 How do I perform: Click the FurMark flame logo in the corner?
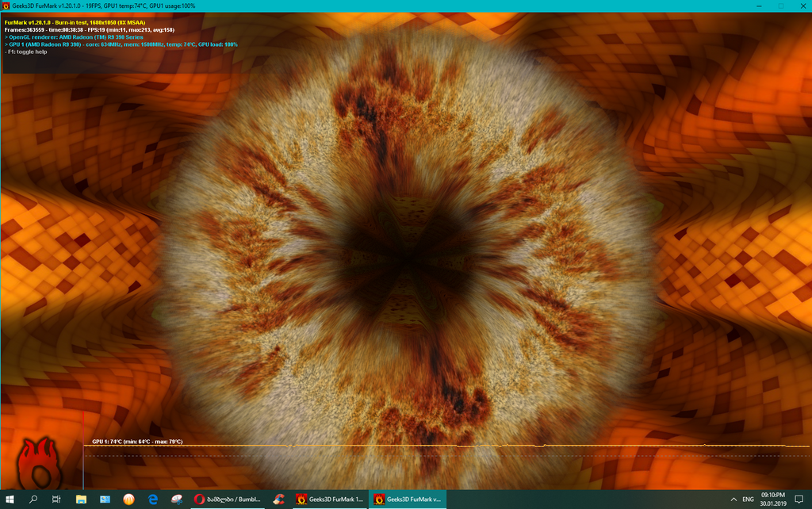coord(36,465)
